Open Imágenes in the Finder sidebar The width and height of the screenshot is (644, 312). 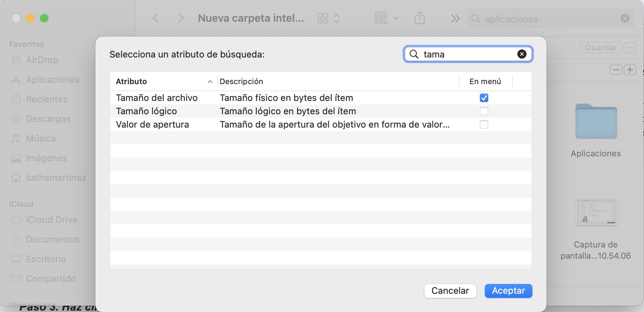(39, 158)
